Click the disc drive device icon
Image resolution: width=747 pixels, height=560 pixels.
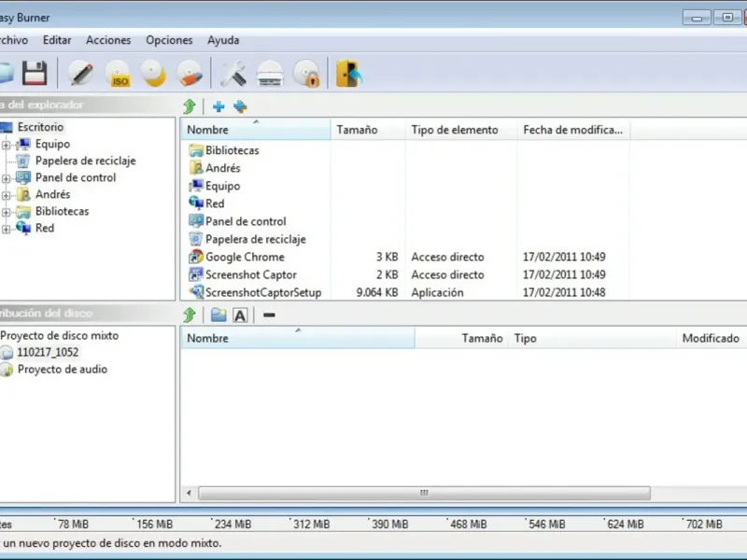[270, 74]
